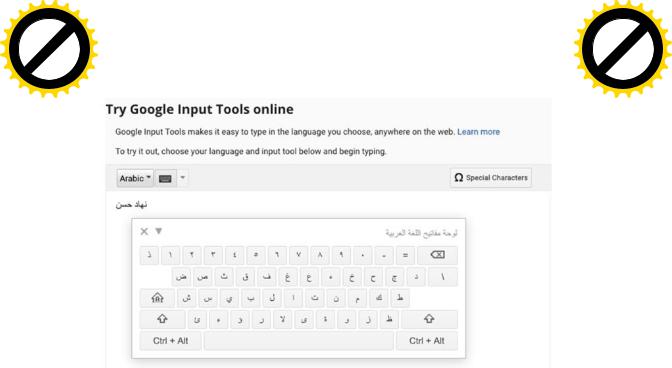Viewport: 672px width, 368px height.
Task: Toggle the on-screen keyboard icon button
Action: tap(165, 178)
